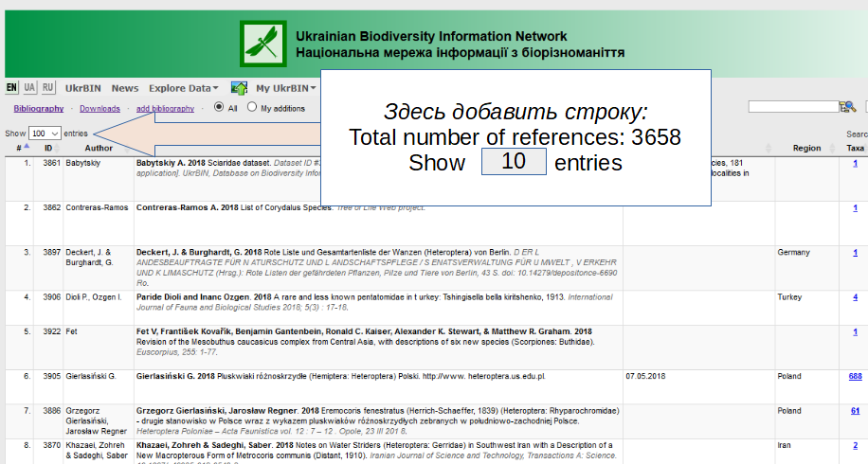This screenshot has width=868, height=464.
Task: Expand the Explore Data menu
Action: click(184, 88)
